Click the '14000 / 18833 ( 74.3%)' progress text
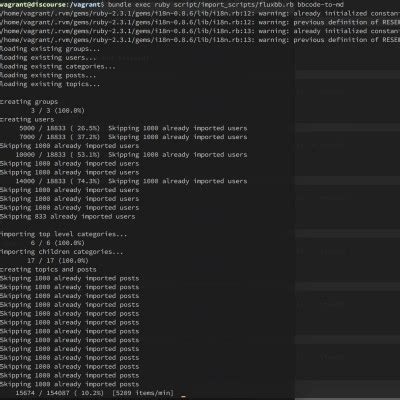This screenshot has height=400, width=400. pyautogui.click(x=58, y=181)
